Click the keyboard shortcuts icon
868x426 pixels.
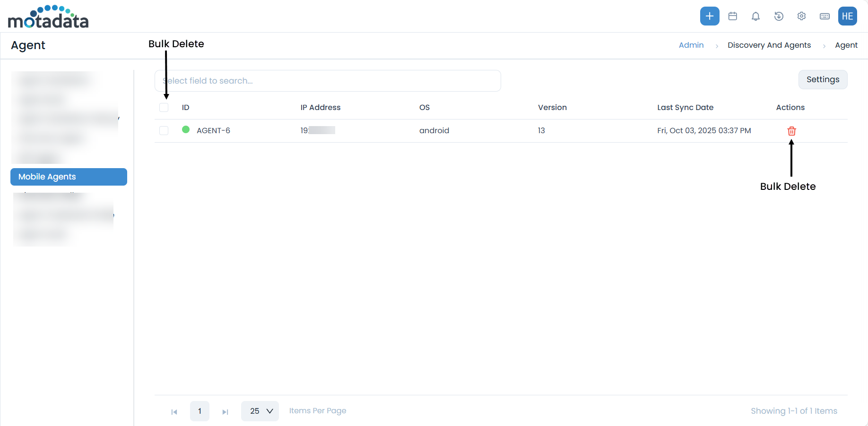(825, 16)
